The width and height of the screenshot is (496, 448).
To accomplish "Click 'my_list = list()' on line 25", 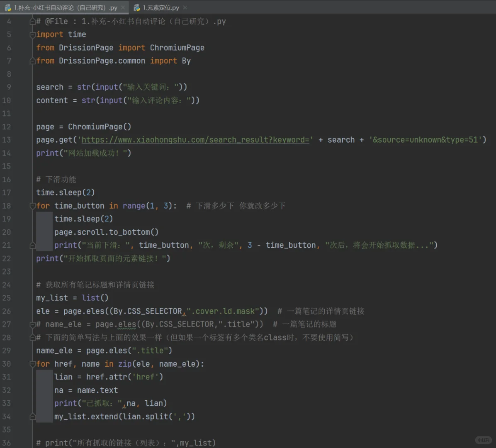I will pyautogui.click(x=72, y=298).
